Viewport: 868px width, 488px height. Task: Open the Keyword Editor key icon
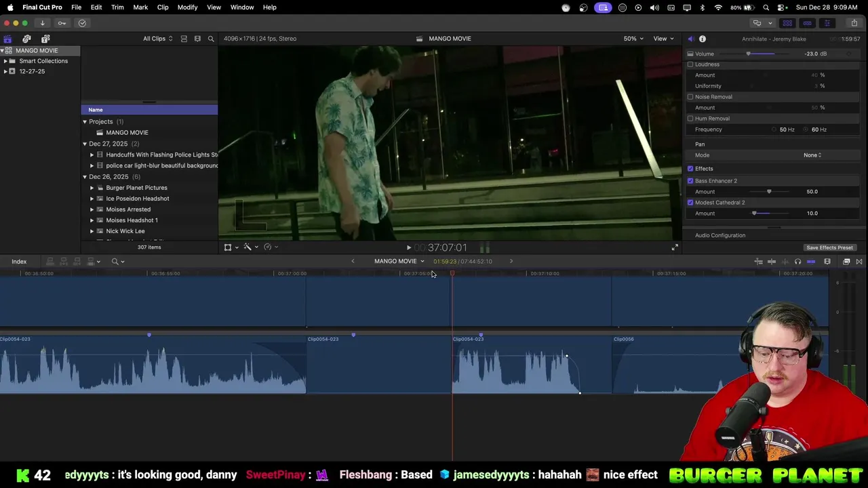(62, 23)
